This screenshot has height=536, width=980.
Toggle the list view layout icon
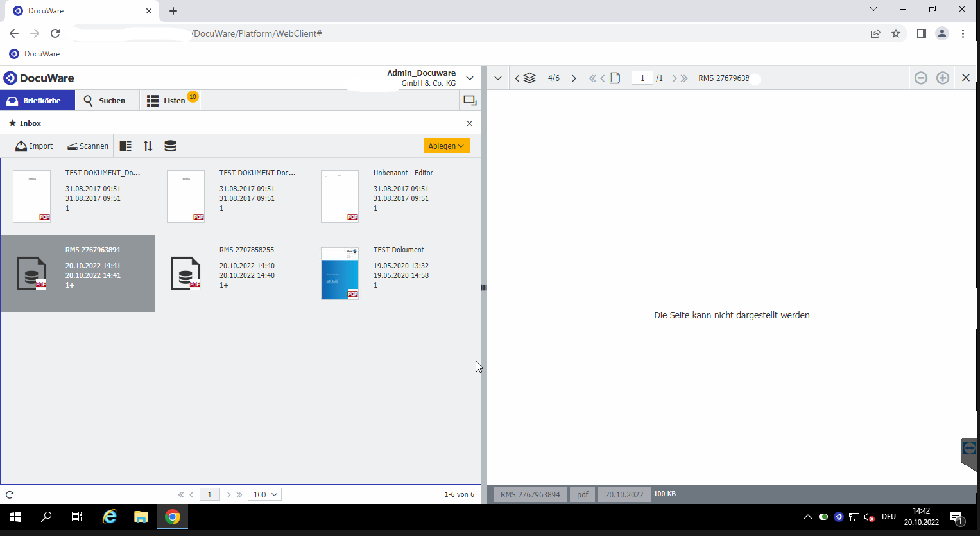126,146
